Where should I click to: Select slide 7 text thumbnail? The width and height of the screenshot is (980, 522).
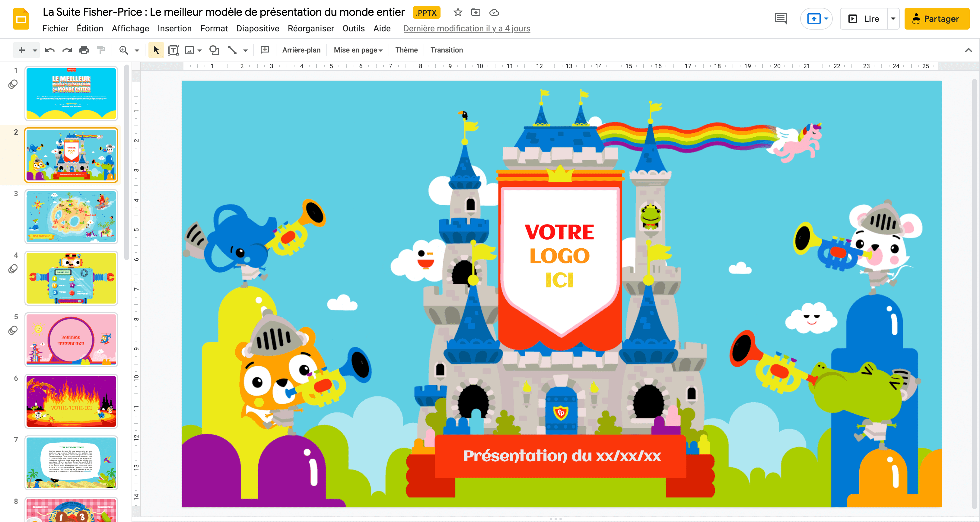71,463
